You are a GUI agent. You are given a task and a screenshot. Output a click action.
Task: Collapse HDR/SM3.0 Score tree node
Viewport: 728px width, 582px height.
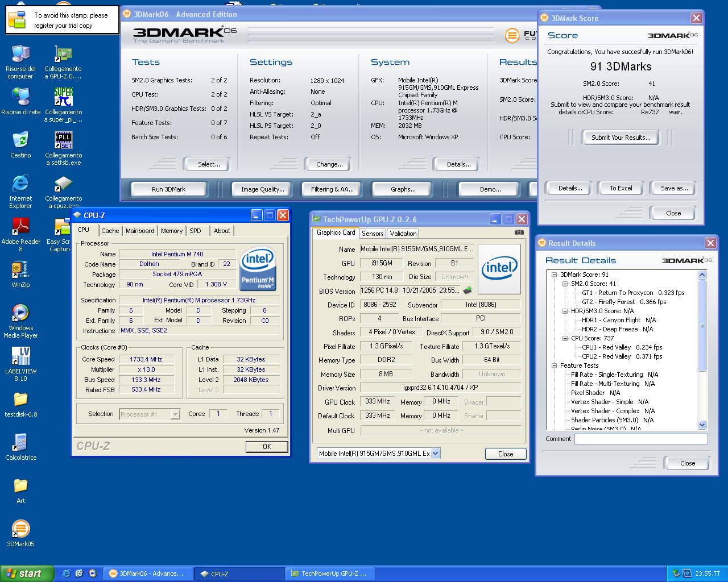tap(565, 311)
